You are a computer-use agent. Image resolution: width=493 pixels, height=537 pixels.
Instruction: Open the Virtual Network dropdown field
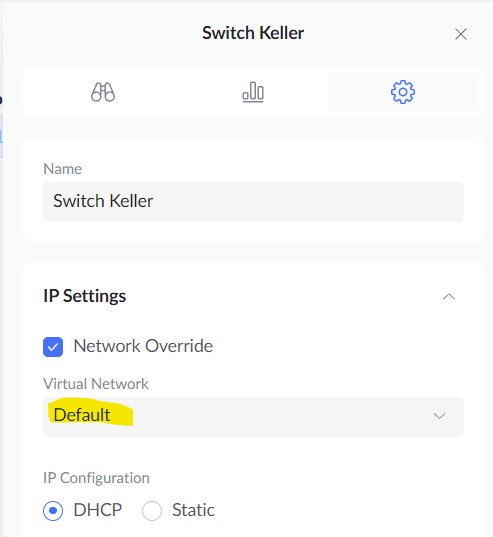point(253,417)
